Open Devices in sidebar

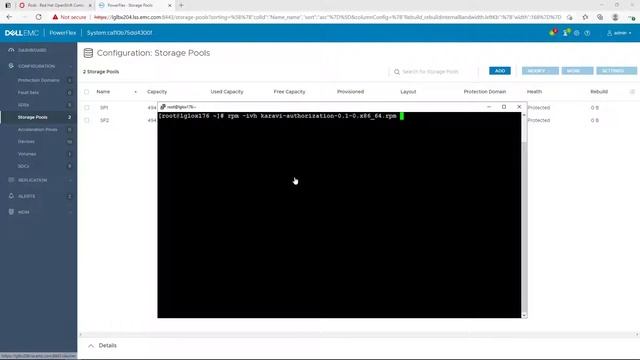click(26, 142)
